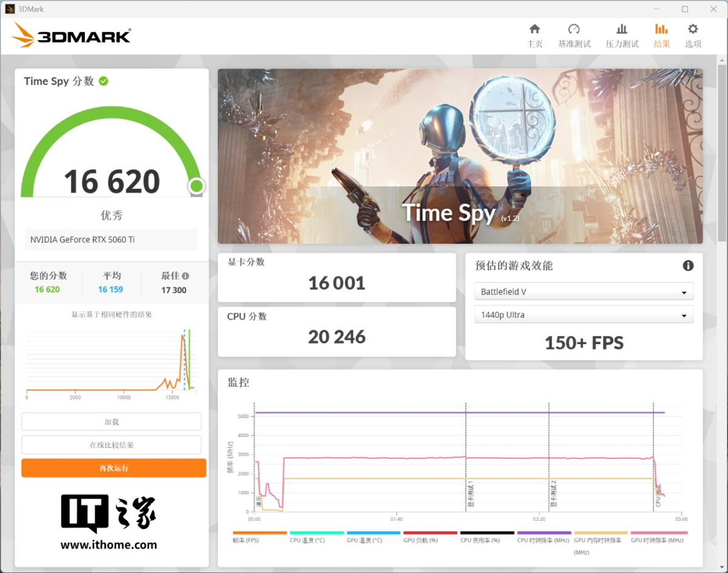Open the Stress Test chart icon
The height and width of the screenshot is (573, 728).
click(622, 30)
